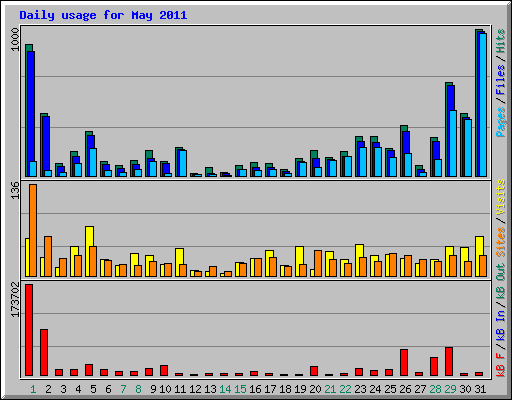Click day 14 on the x-axis
The image size is (512, 400).
coord(225,389)
